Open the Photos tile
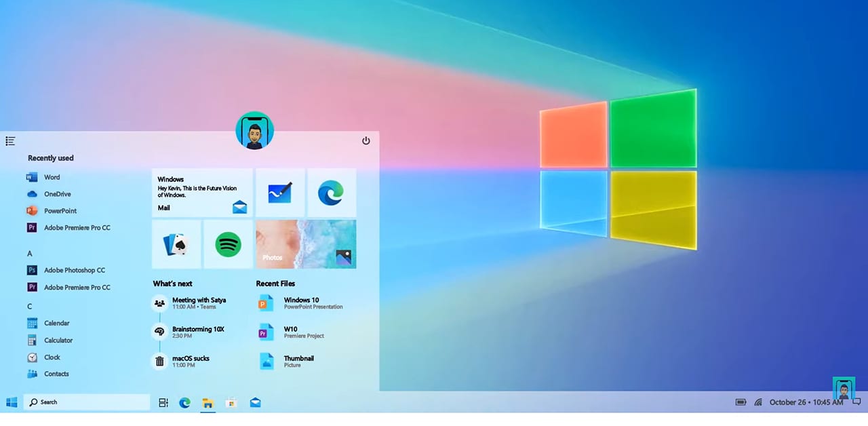This screenshot has height=426, width=868. [x=306, y=244]
